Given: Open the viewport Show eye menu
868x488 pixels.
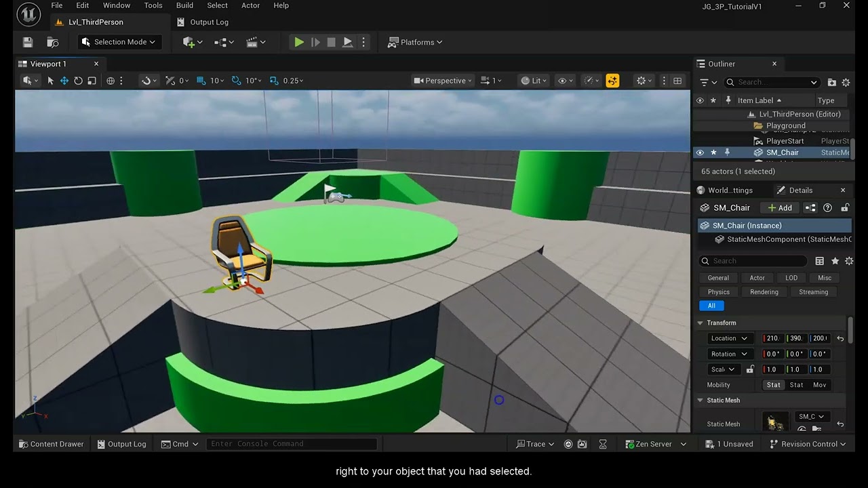Looking at the screenshot, I should [566, 81].
